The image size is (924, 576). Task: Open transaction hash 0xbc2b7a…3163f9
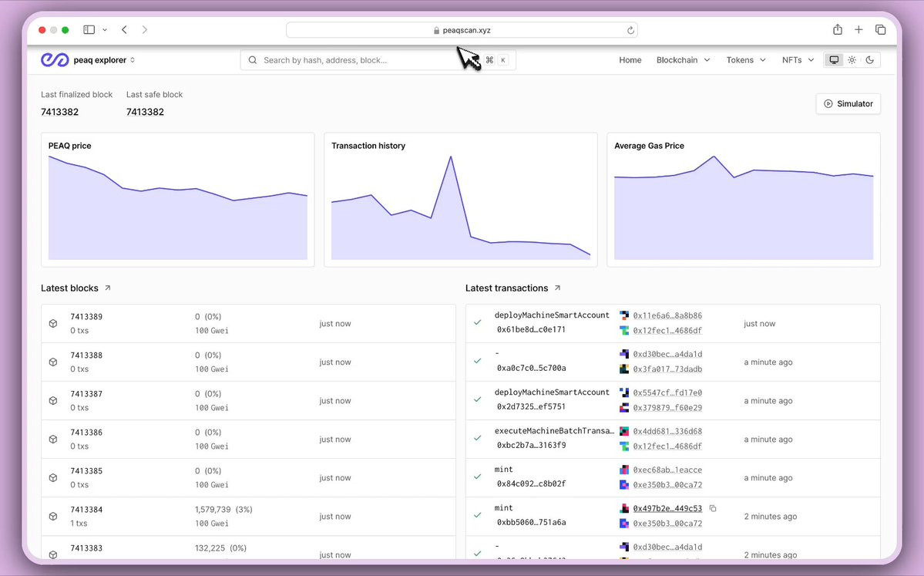click(x=531, y=445)
